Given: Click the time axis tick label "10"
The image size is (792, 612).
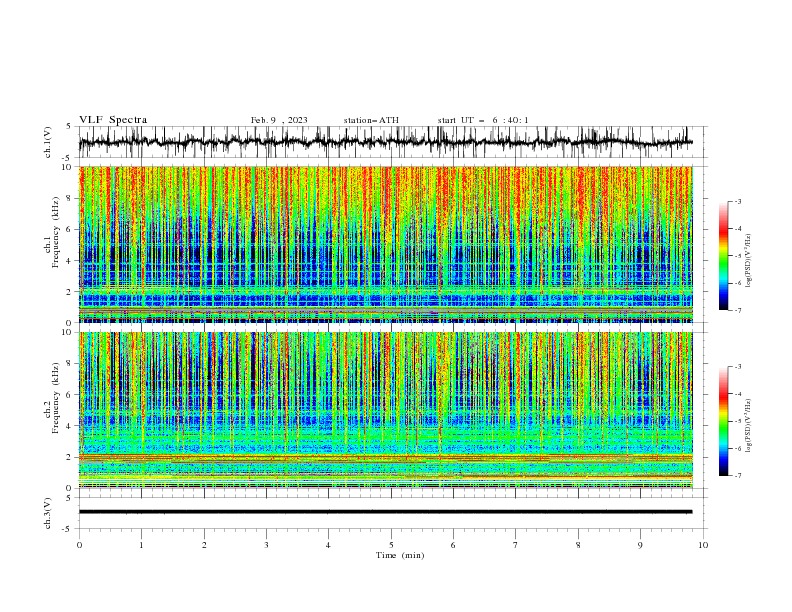Looking at the screenshot, I should click(x=703, y=545).
